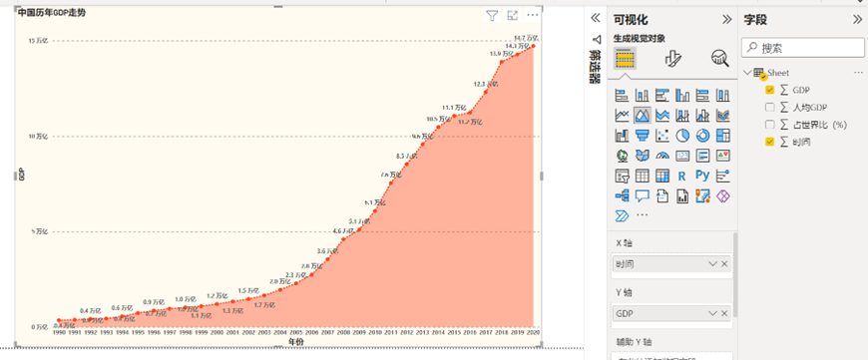868x360 pixels.
Task: Select the 100% stacked column chart visual
Action: tap(723, 95)
